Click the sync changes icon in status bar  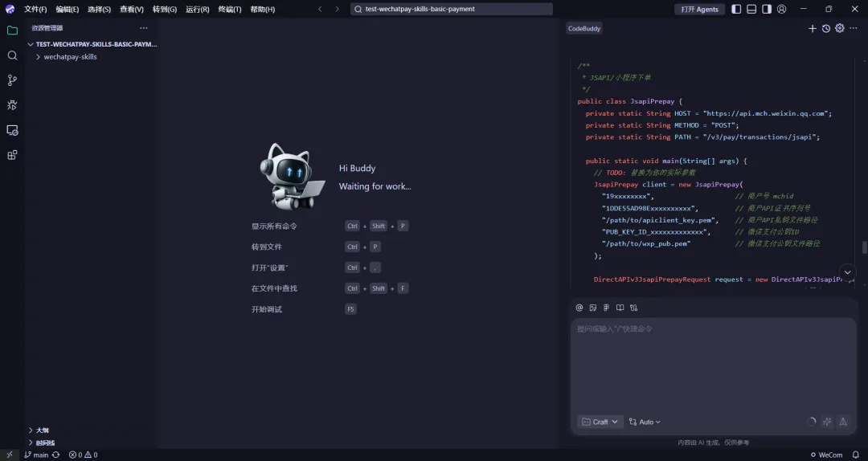(56, 455)
